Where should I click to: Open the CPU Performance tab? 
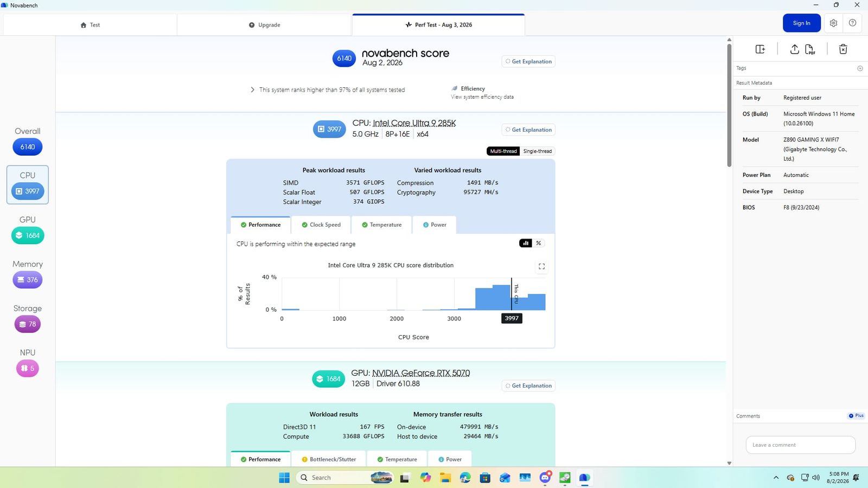pyautogui.click(x=260, y=225)
